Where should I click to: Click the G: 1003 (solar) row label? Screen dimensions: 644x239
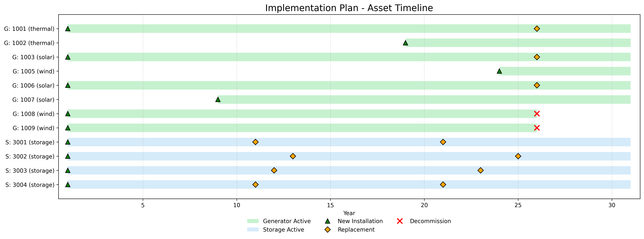pyautogui.click(x=33, y=57)
